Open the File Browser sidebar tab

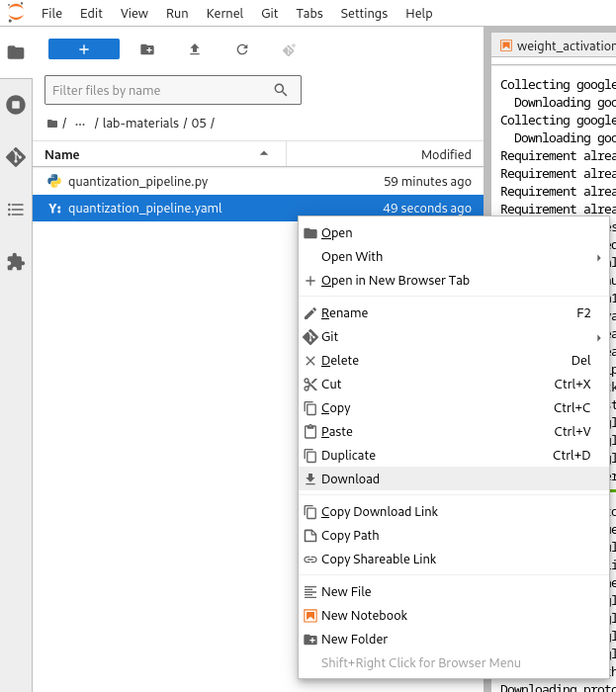point(16,52)
